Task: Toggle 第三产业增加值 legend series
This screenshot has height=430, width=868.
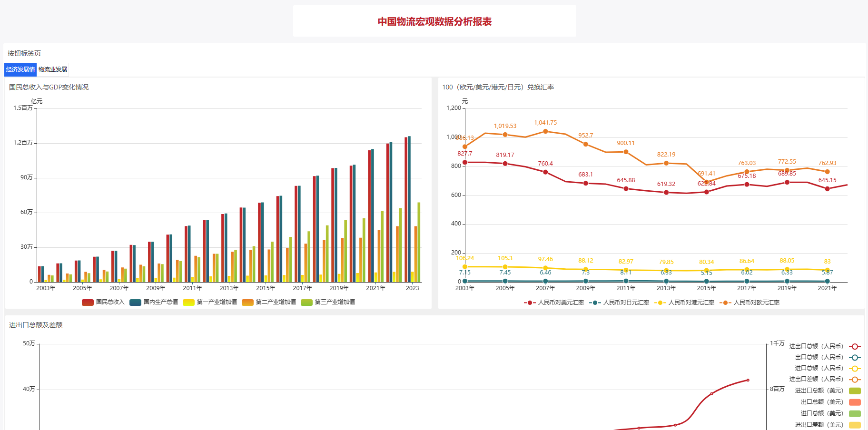Action: pyautogui.click(x=328, y=302)
